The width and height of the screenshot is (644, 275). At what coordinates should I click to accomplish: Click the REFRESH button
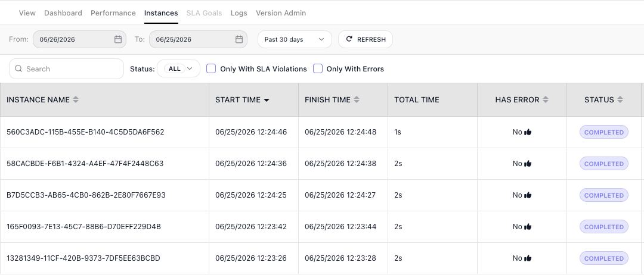coord(366,39)
